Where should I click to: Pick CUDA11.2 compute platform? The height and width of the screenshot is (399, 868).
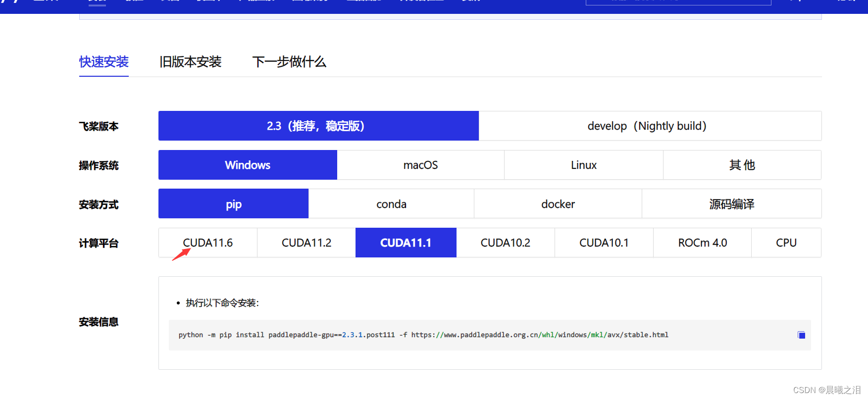306,243
